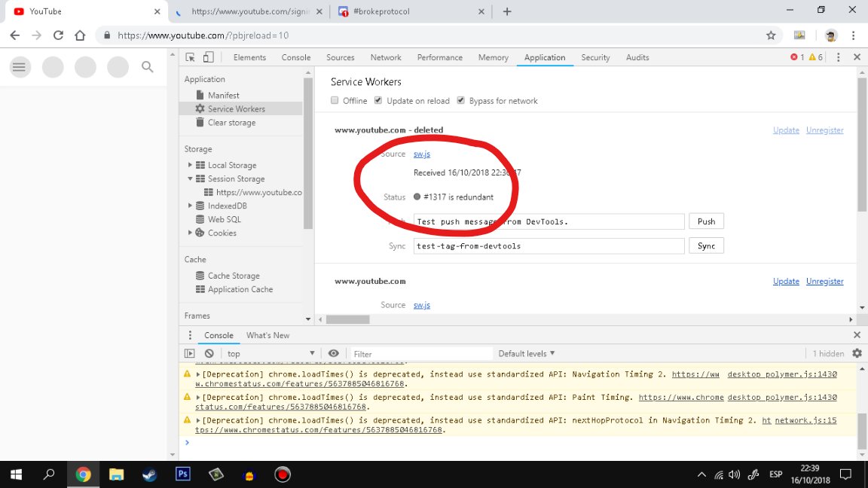Open the console context 'top' dropdown
Viewport: 868px width, 488px height.
pos(270,353)
